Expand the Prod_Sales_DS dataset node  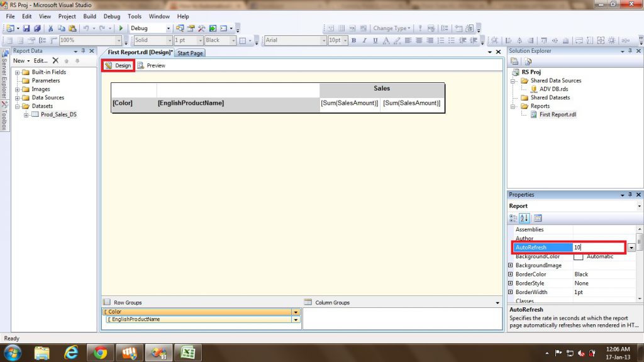click(26, 114)
